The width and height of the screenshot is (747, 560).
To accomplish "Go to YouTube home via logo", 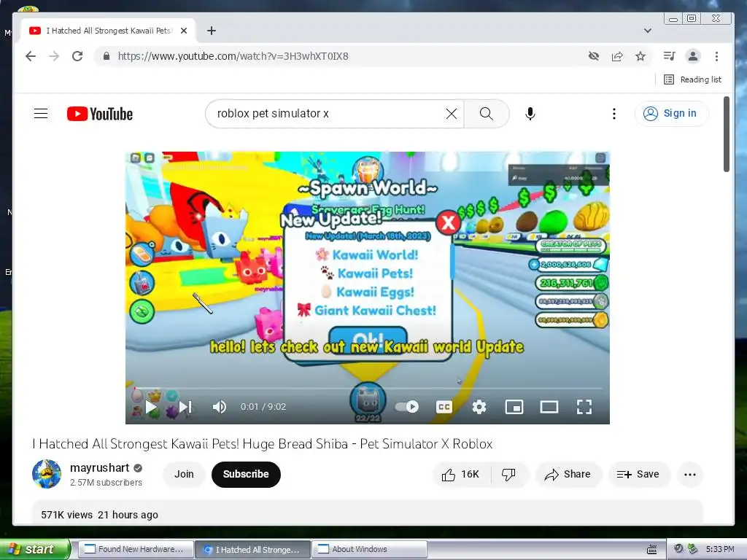I will pyautogui.click(x=100, y=114).
